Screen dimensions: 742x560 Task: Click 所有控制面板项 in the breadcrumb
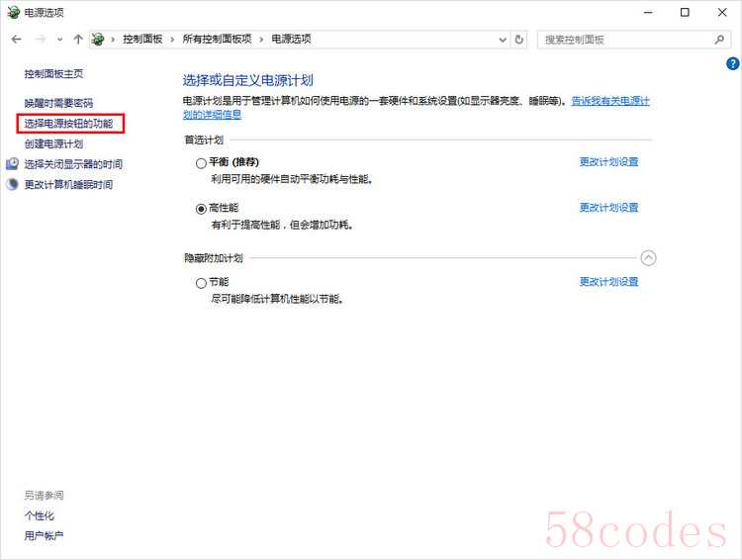click(216, 40)
